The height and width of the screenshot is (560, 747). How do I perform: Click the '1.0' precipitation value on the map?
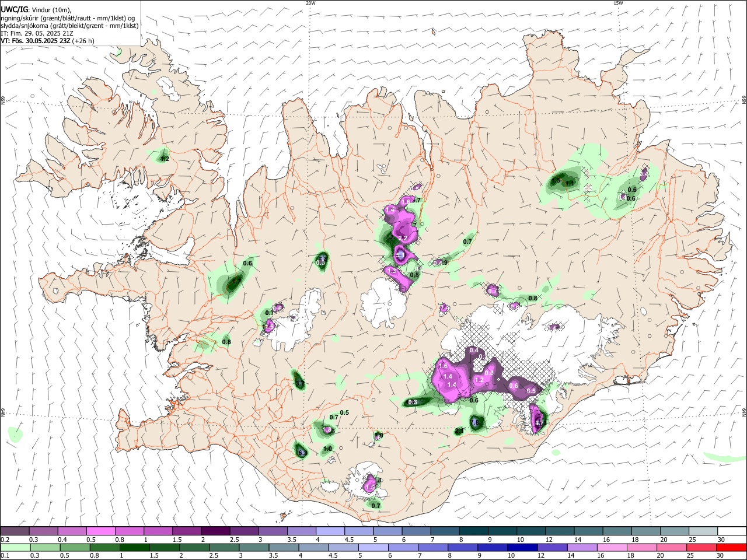(x=327, y=449)
